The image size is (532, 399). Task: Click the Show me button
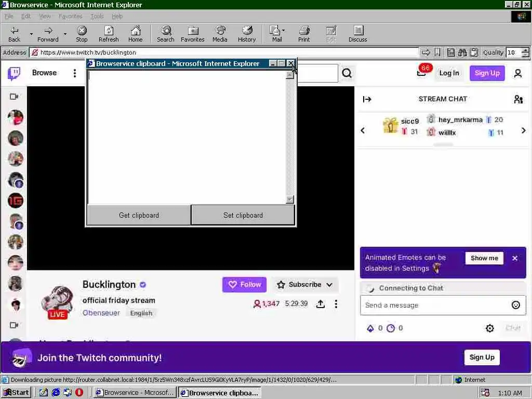[x=484, y=258]
